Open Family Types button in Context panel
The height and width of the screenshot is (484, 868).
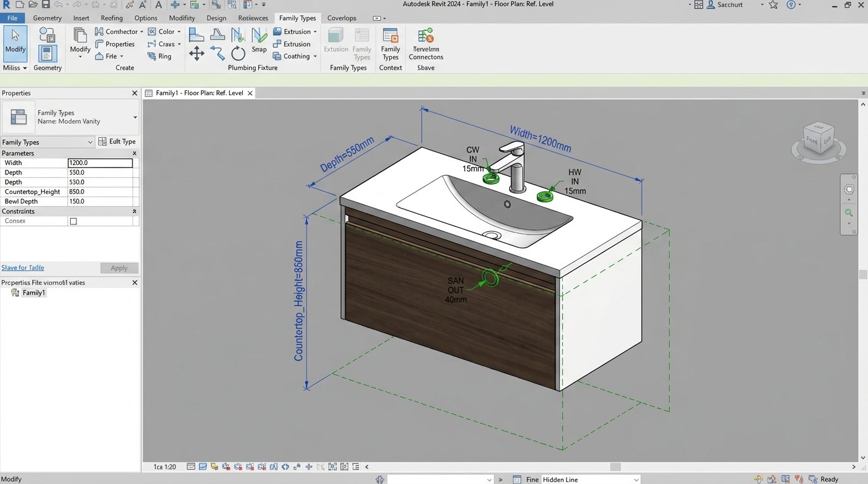pyautogui.click(x=390, y=43)
